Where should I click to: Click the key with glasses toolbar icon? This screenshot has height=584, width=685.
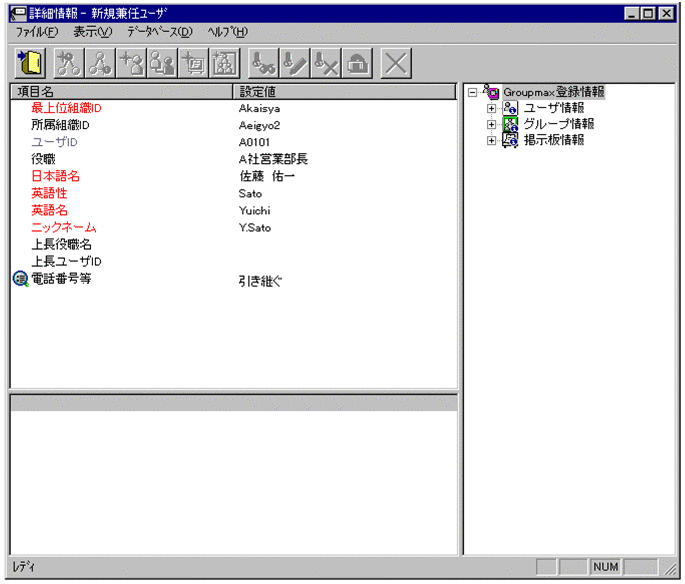click(x=263, y=63)
